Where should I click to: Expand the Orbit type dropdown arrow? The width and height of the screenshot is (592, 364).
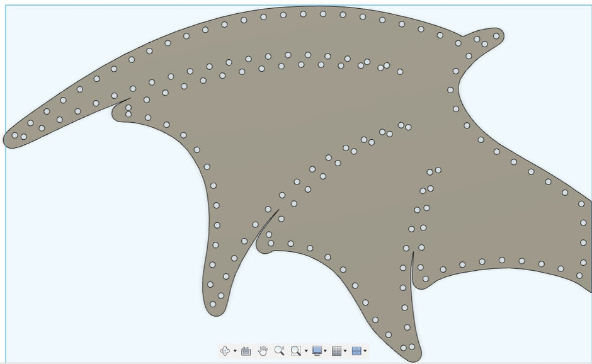tap(235, 351)
